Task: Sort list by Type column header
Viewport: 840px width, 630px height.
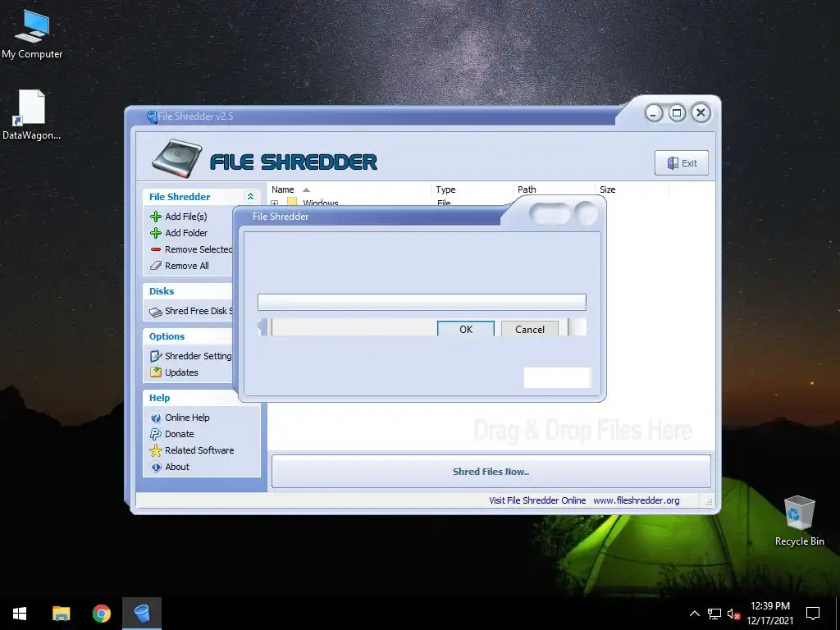Action: coord(472,189)
